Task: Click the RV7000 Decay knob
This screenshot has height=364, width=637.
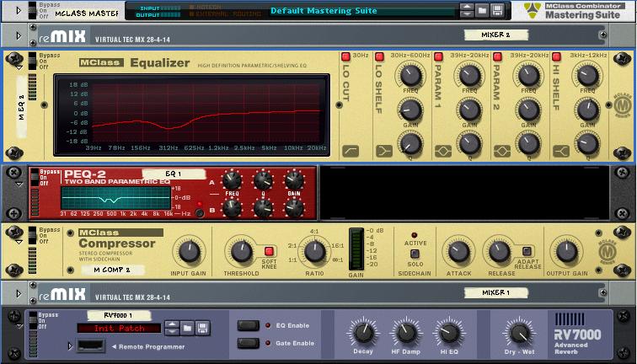Action: [x=363, y=333]
